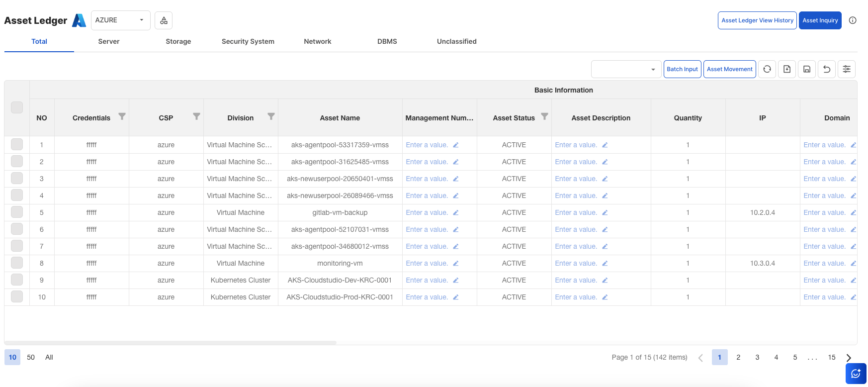Edit Management Number for gitlab-vm-backup
Screen dimensions: 868x387
point(455,213)
